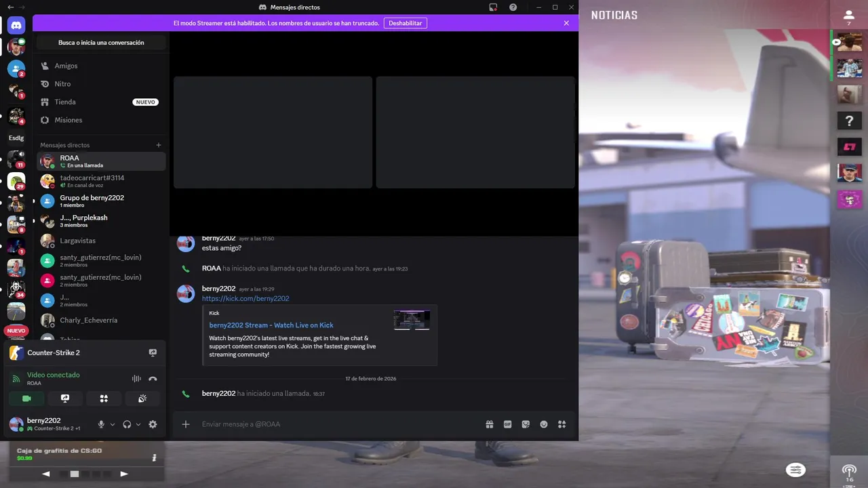This screenshot has width=868, height=488.
Task: Open the Esdlg server in sidebar
Action: 16,138
